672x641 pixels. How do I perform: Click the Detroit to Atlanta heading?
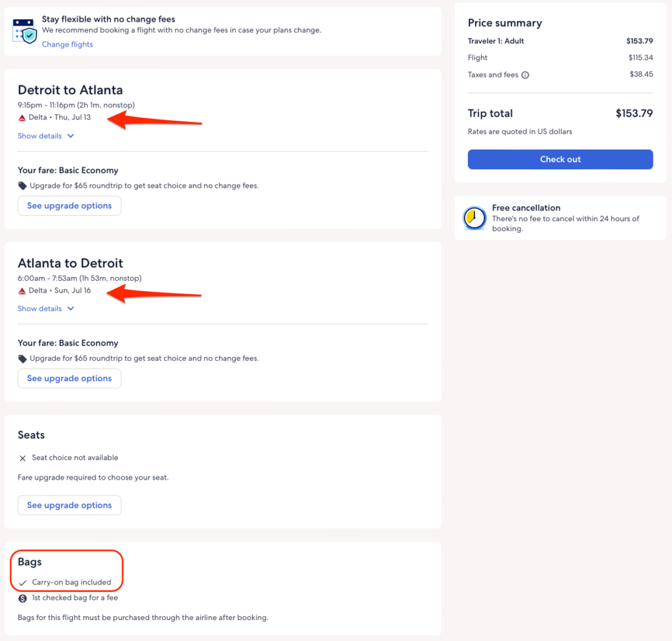coord(70,90)
